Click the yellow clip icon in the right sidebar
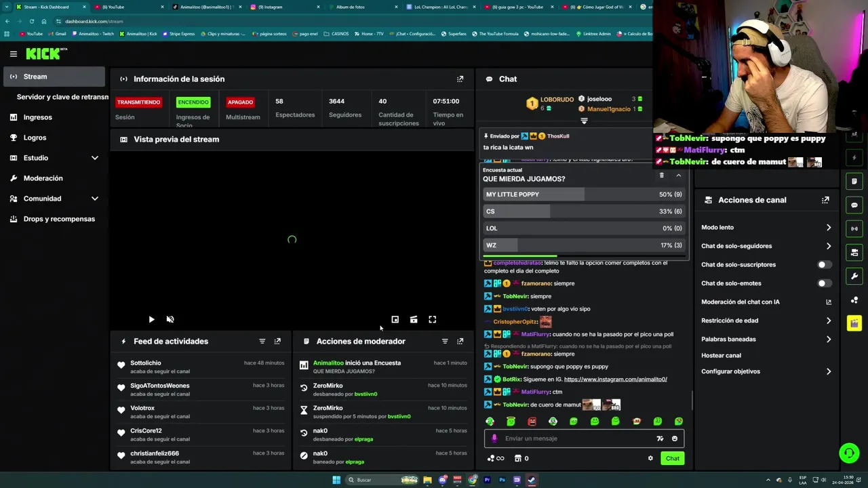Viewport: 868px width, 488px height. (854, 323)
